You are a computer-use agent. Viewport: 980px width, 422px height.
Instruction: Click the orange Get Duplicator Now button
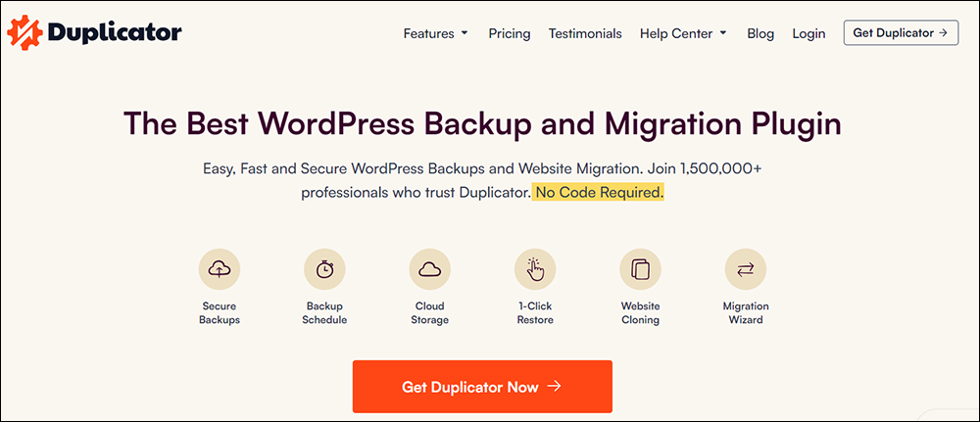482,387
